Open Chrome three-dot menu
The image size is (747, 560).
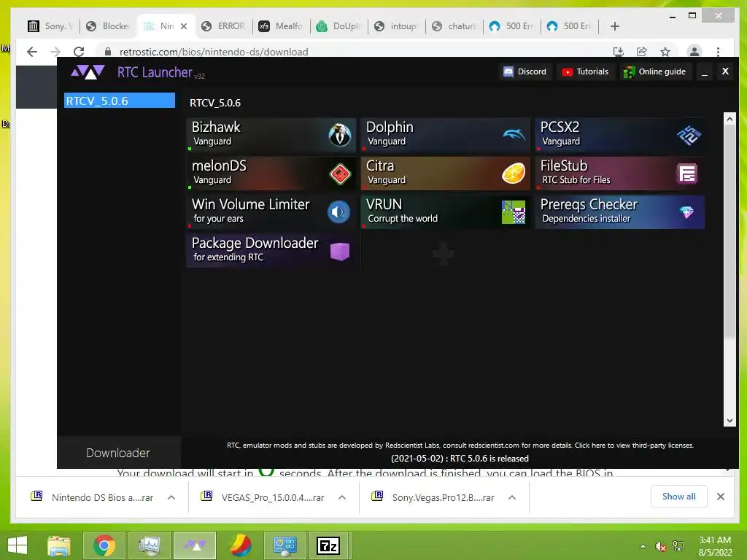(x=718, y=52)
